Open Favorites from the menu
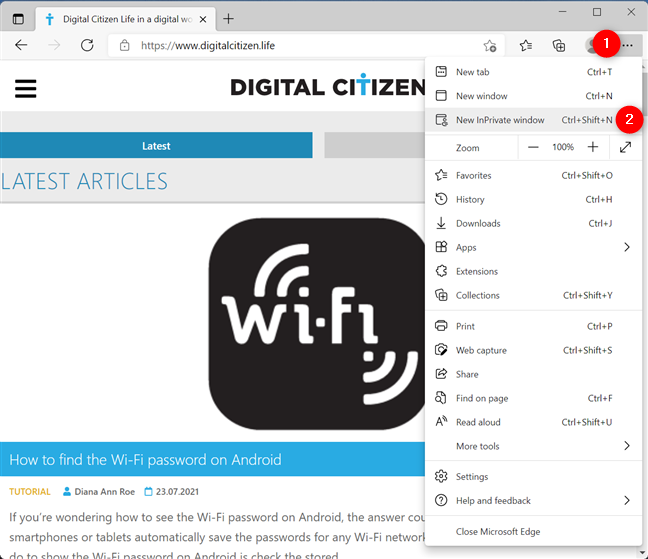Viewport: 648px width, 559px height. pyautogui.click(x=533, y=175)
